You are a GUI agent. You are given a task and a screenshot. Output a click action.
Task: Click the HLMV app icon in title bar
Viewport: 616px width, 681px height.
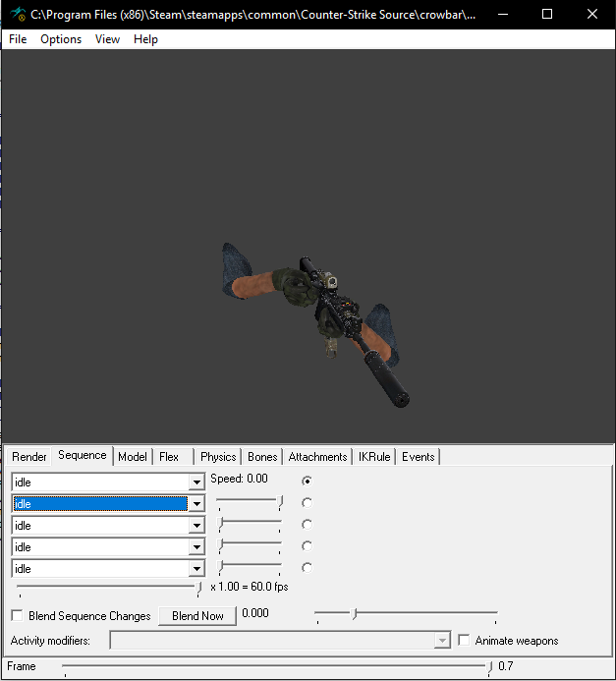[18, 15]
